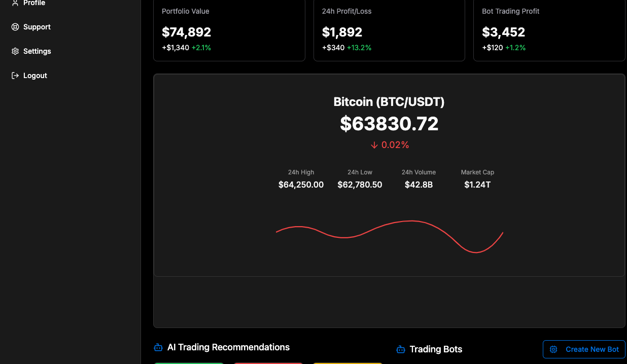Click the Bot Trading Profit $3,452 amount

[x=504, y=32]
